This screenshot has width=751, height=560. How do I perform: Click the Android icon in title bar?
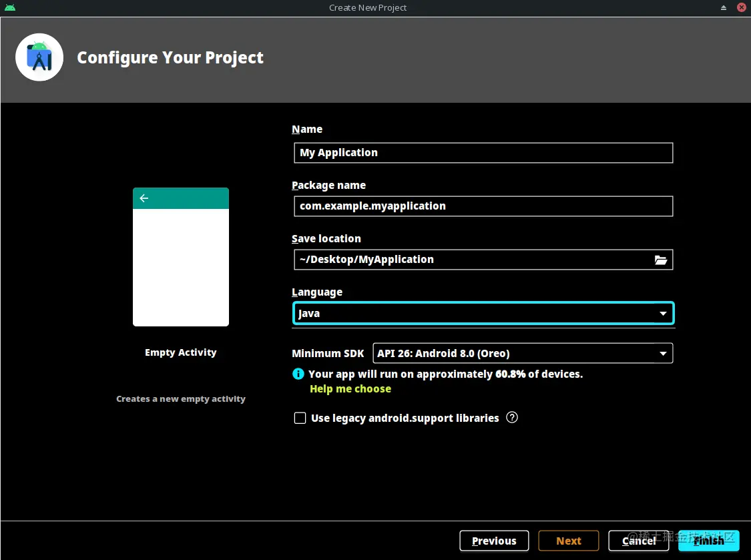pos(10,7)
